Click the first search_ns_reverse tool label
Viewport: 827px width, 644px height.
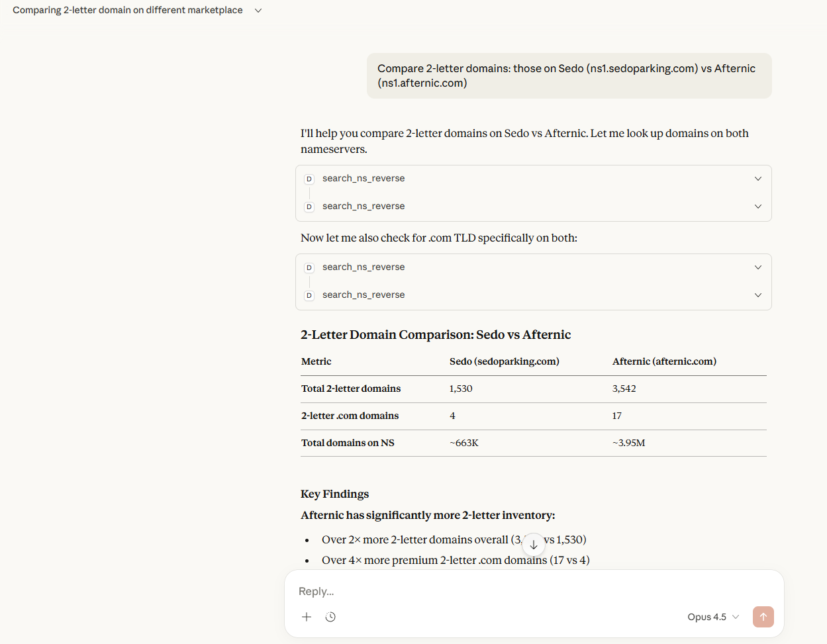click(364, 179)
